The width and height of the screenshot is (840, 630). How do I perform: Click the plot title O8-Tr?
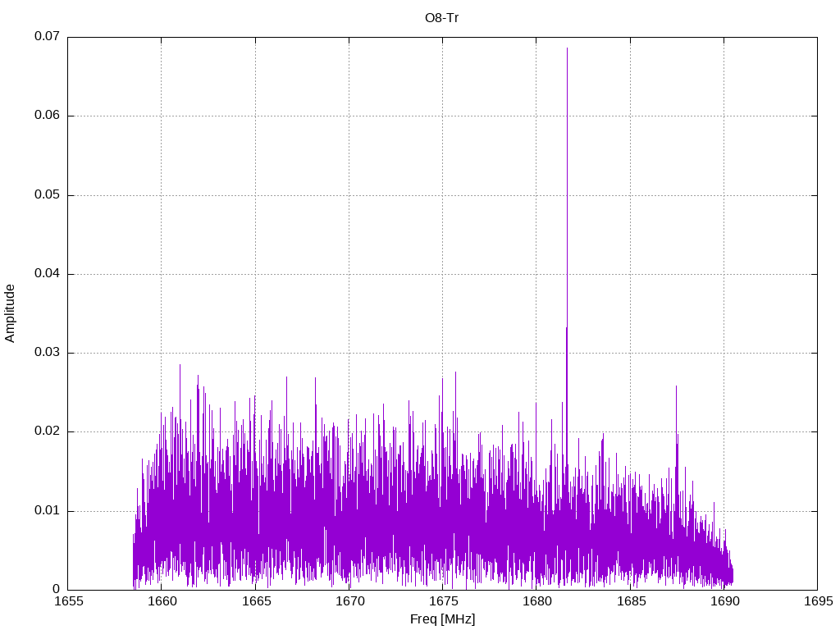tap(441, 17)
